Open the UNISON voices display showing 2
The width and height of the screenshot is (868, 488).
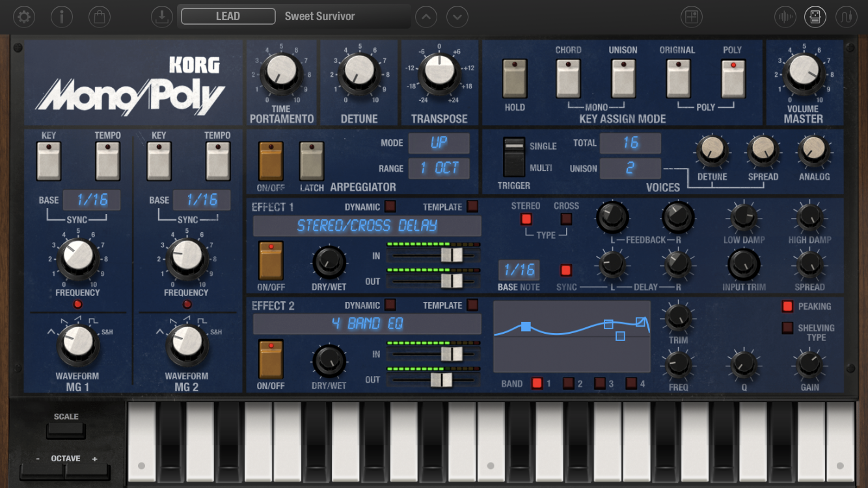[631, 169]
